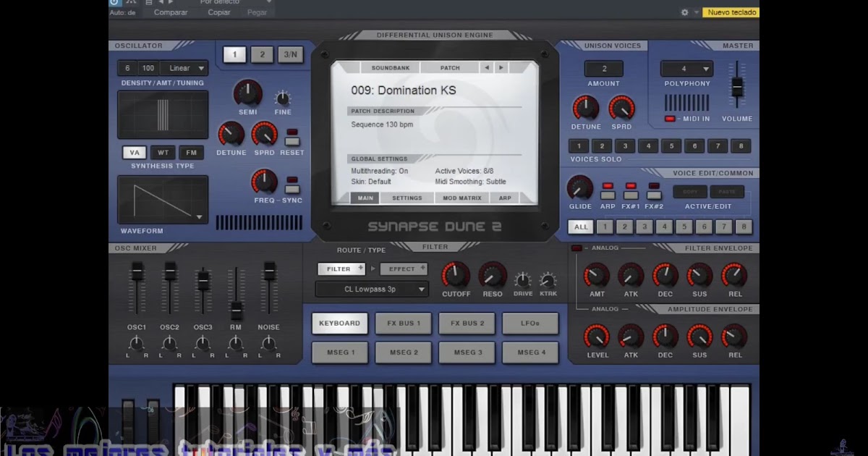
Task: Switch to the SETTINGS display tab
Action: tap(407, 198)
